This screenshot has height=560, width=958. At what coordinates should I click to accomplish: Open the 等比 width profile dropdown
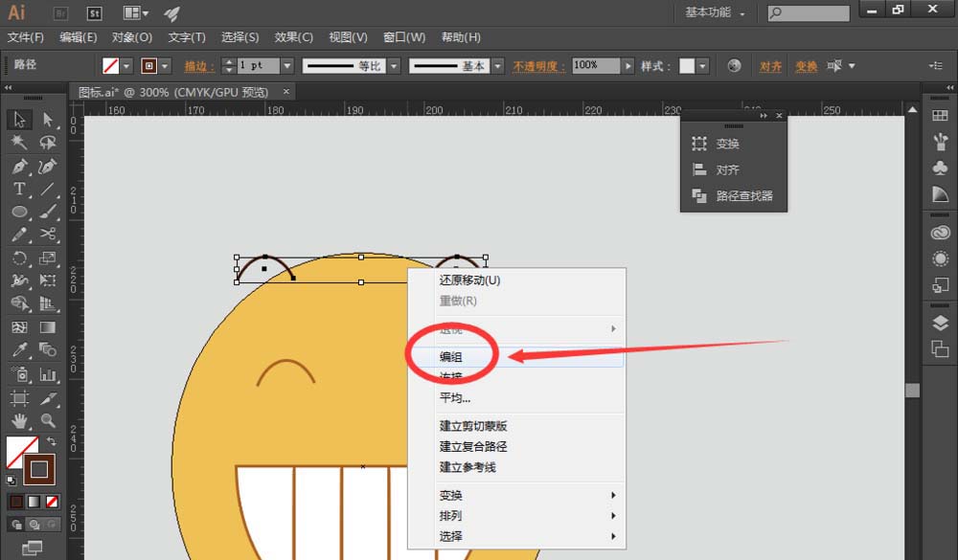click(394, 65)
